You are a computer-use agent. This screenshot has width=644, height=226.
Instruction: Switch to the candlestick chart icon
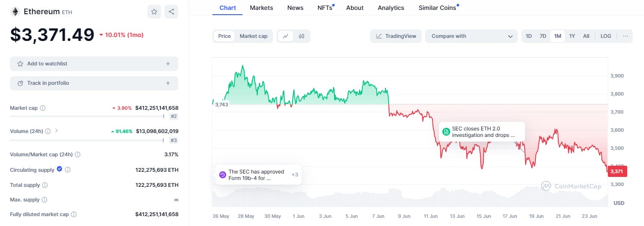click(302, 36)
